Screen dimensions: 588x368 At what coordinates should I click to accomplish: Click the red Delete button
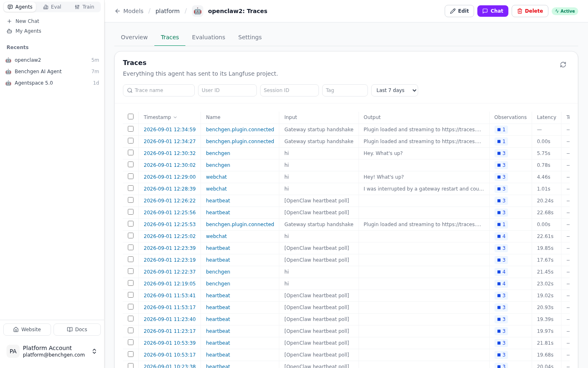tap(530, 11)
